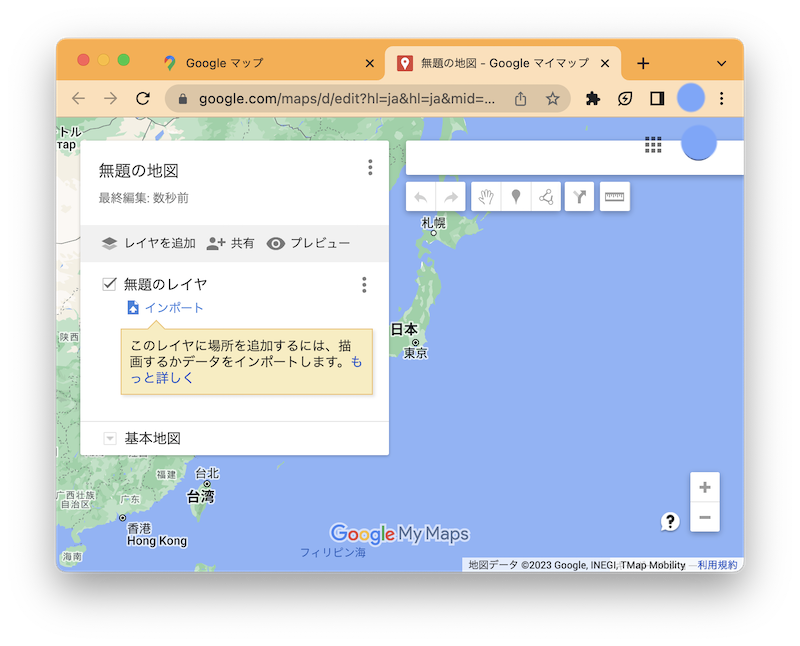Click the 最終編集: 数秒前 text
800x646 pixels.
143,198
